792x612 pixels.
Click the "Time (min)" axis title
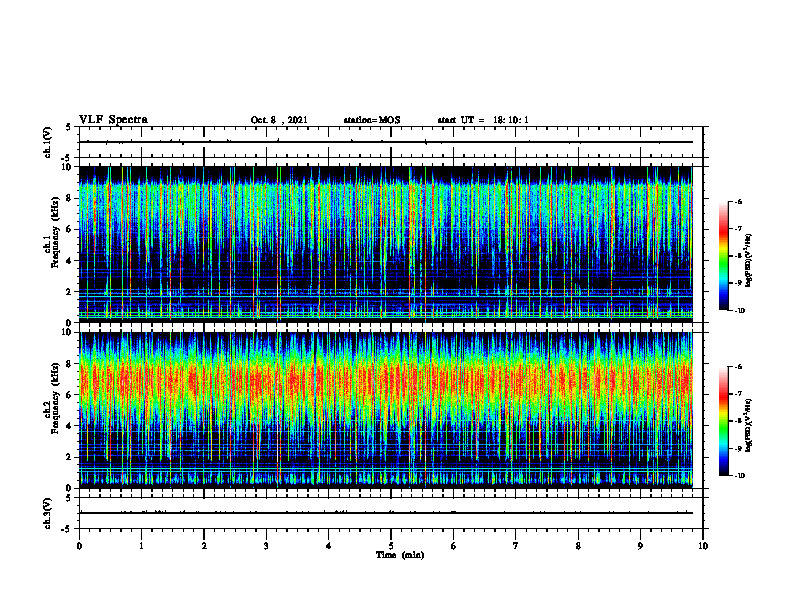400,555
